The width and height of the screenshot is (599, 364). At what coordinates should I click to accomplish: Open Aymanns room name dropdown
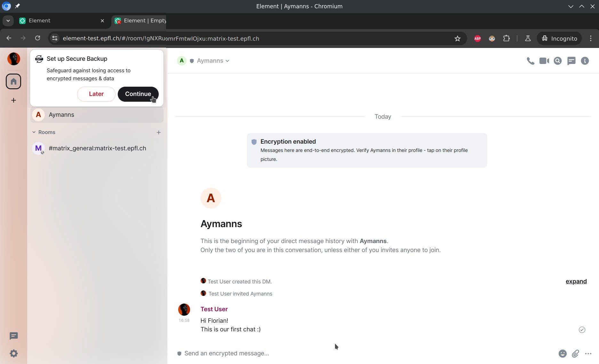click(x=213, y=61)
